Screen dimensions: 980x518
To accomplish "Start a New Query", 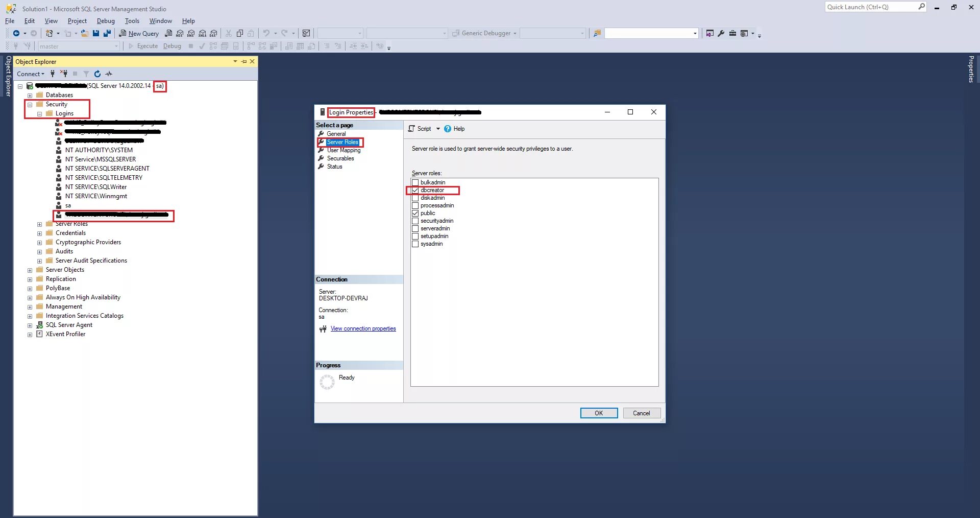I will pyautogui.click(x=139, y=33).
